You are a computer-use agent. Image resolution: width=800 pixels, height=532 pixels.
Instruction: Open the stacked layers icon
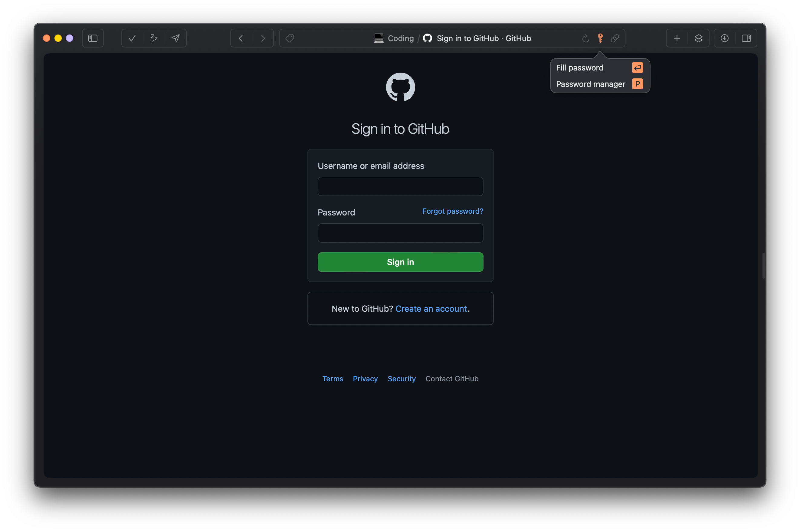coord(699,38)
